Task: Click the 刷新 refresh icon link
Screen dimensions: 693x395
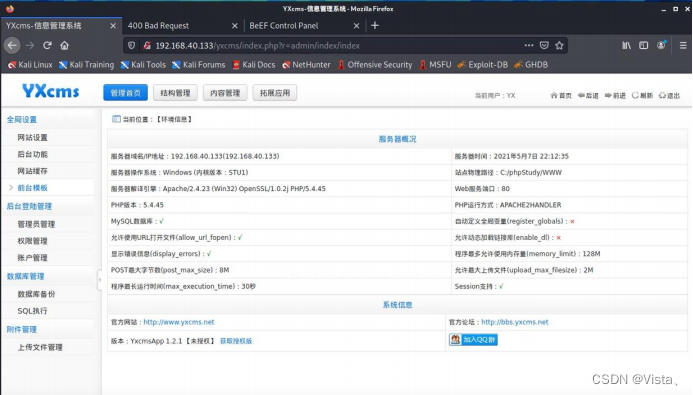Action: click(x=642, y=95)
